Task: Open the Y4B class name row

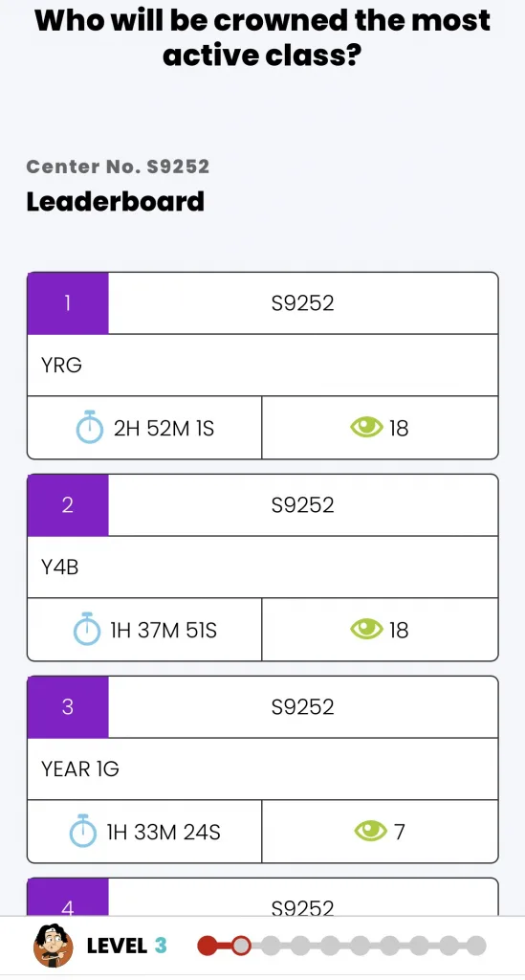Action: [x=263, y=567]
